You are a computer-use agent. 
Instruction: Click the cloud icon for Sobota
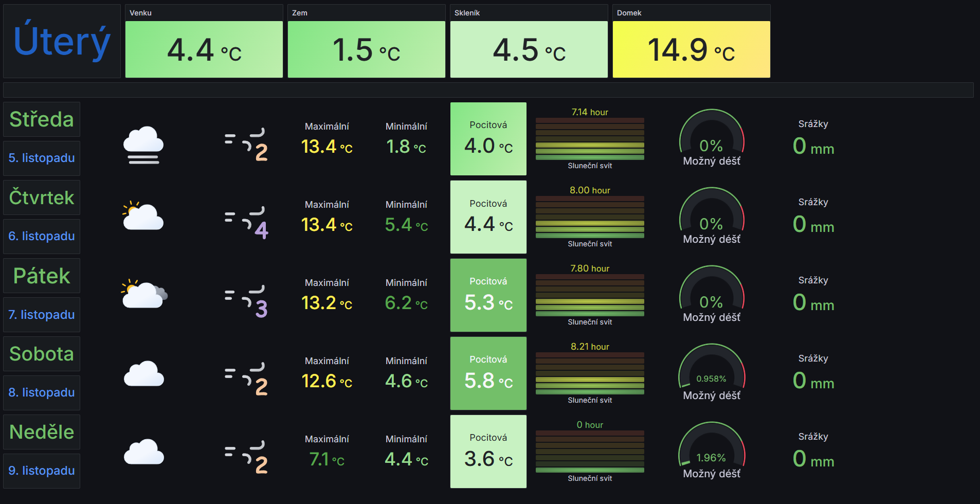(144, 373)
